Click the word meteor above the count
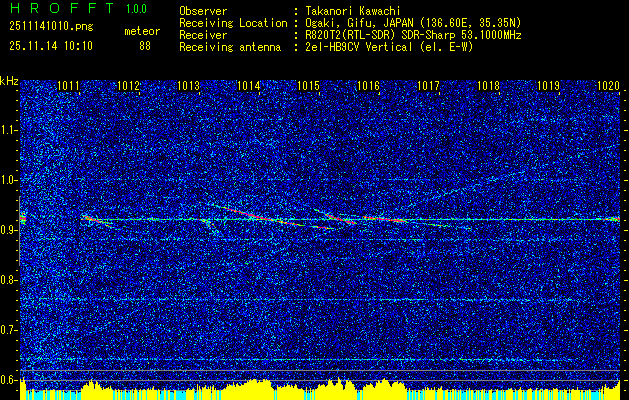Image resolution: width=629 pixels, height=400 pixels. pos(142,31)
